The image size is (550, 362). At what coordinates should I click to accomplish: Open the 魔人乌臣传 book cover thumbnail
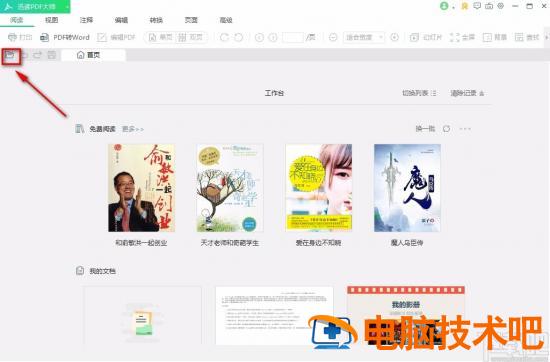[x=407, y=188]
